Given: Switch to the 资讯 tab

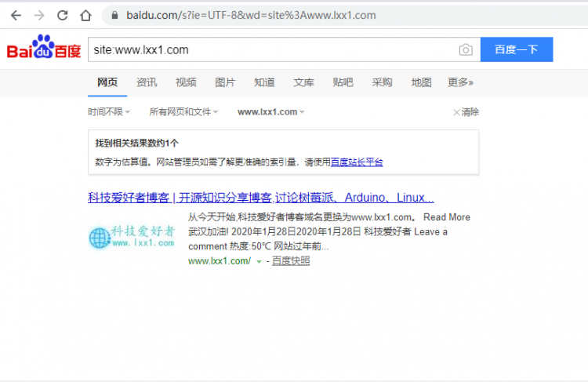Looking at the screenshot, I should [147, 82].
